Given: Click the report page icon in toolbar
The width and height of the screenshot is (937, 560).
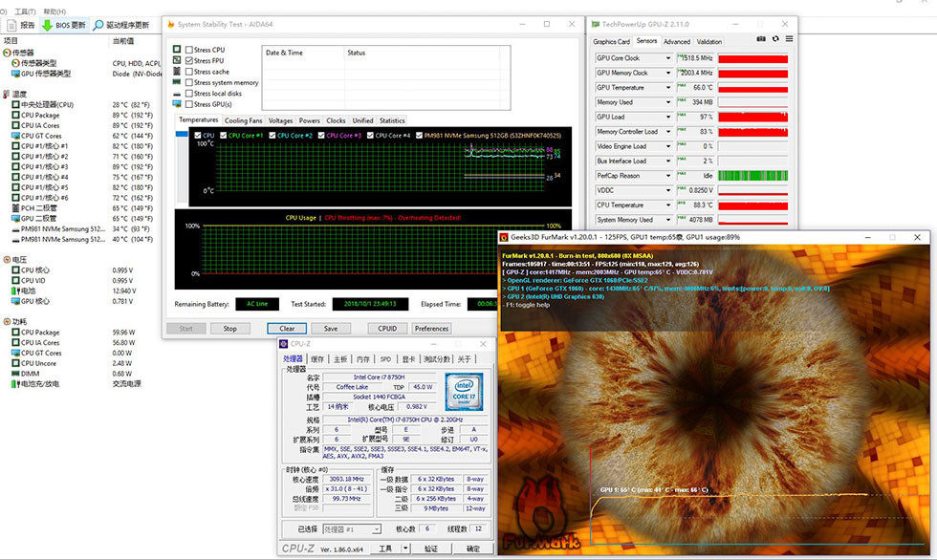Looking at the screenshot, I should (10, 25).
